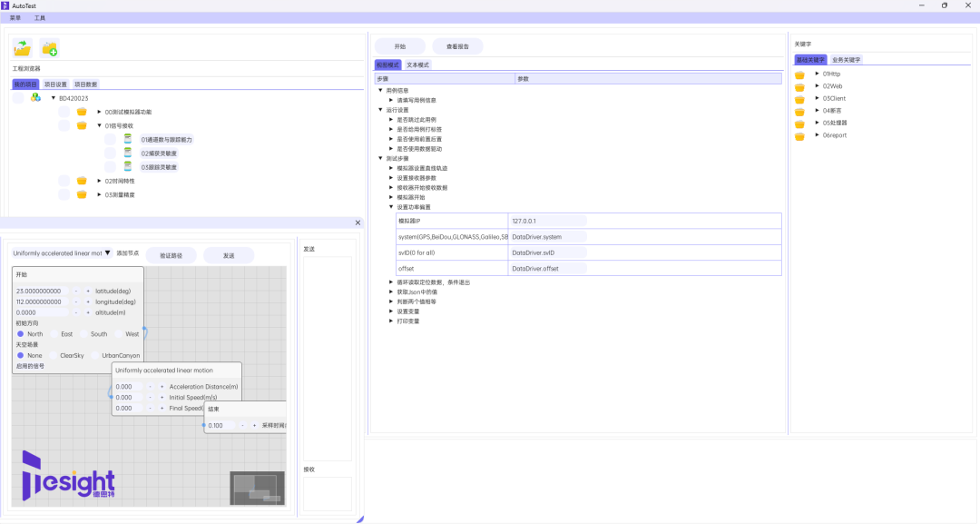Screen dimensions: 980x524
Task: Expand the 打印变量 step
Action: pos(391,321)
